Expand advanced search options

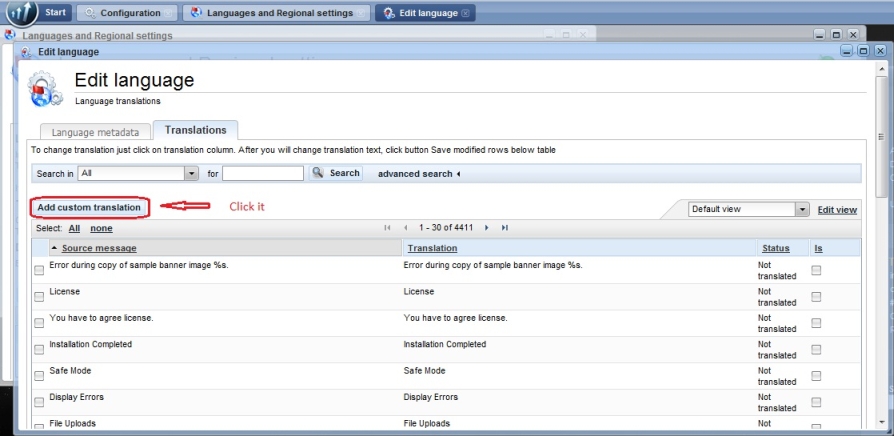coord(419,174)
